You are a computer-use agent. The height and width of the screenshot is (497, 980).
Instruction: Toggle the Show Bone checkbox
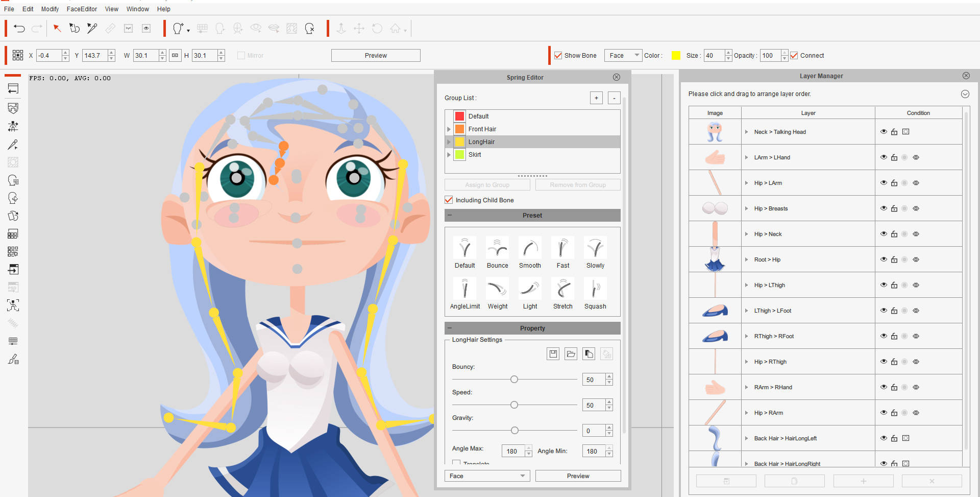(558, 56)
